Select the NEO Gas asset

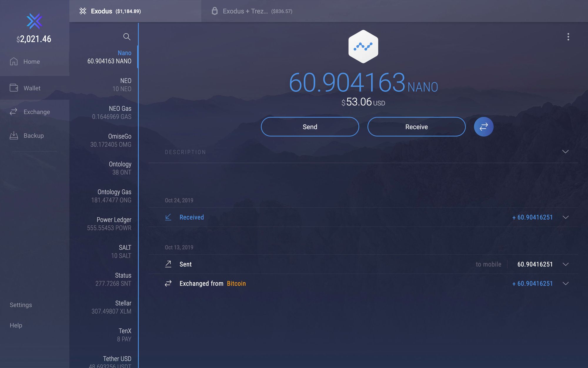coord(104,112)
